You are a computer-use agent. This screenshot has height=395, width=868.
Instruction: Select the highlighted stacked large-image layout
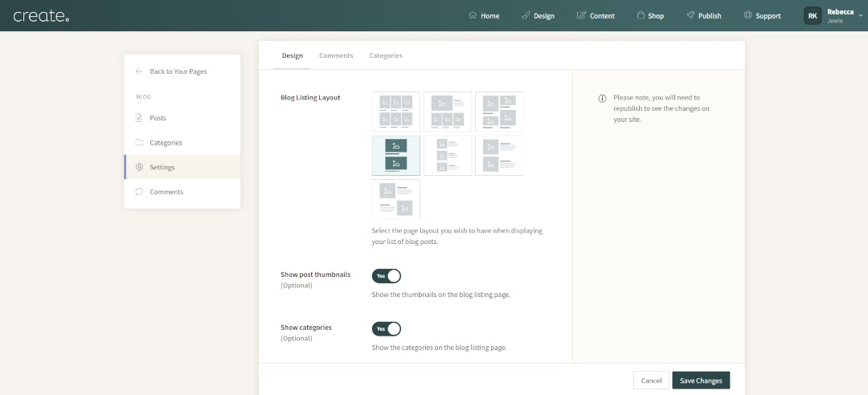(x=396, y=156)
